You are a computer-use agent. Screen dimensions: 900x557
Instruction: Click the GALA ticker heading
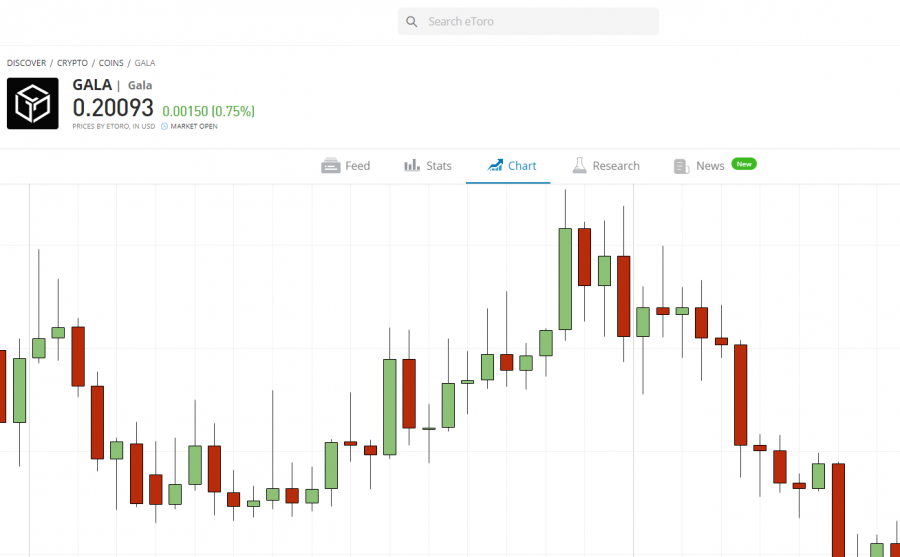[92, 85]
